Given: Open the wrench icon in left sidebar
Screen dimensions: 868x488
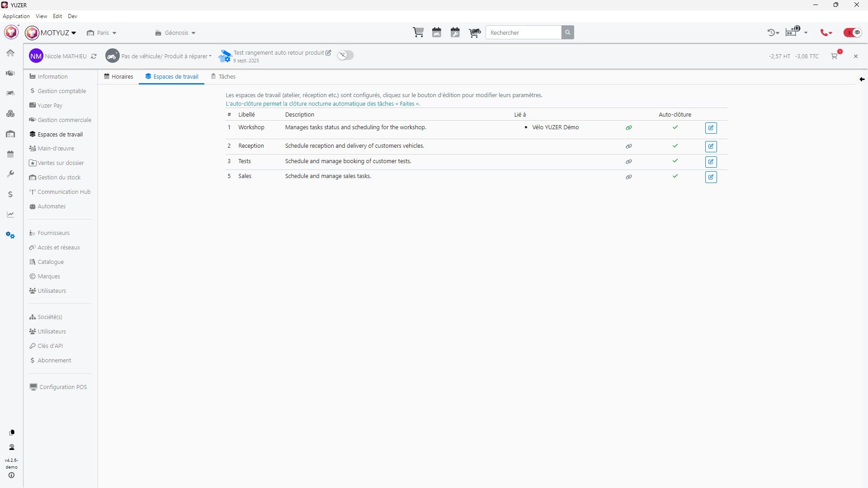Looking at the screenshot, I should pyautogui.click(x=10, y=174).
